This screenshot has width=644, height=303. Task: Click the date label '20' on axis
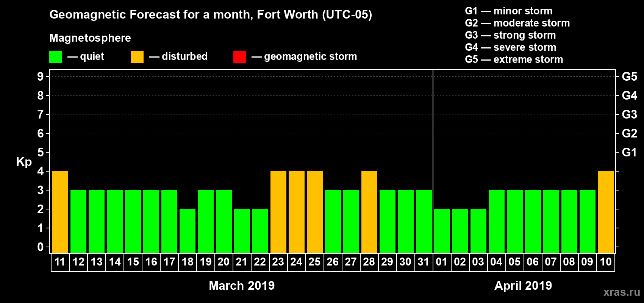click(224, 262)
